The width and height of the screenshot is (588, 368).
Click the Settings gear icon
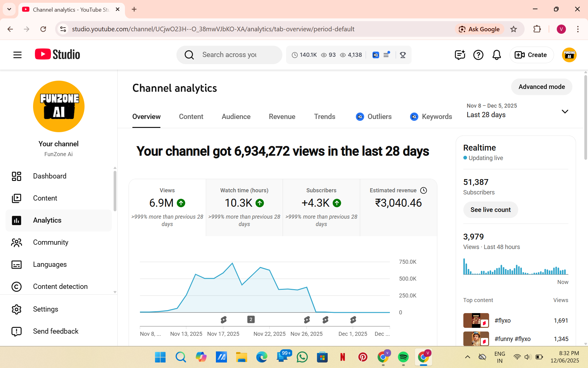[x=17, y=309]
